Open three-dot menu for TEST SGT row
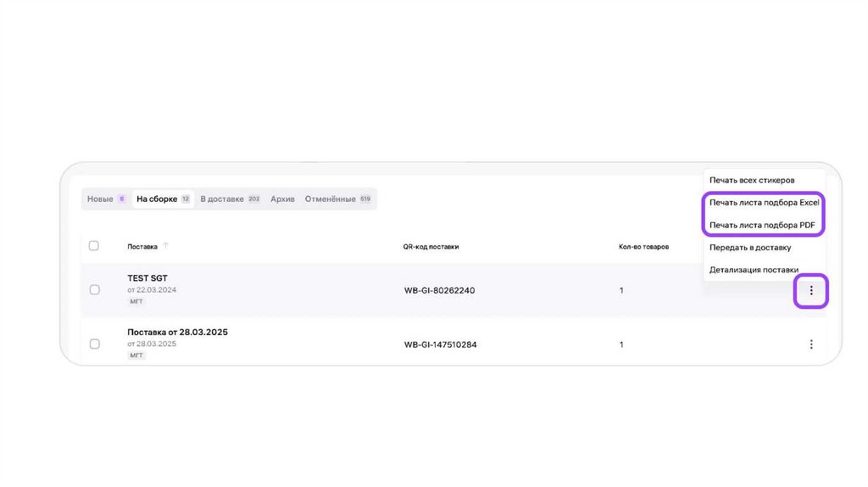Viewport: 868px width, 487px height. coord(811,291)
